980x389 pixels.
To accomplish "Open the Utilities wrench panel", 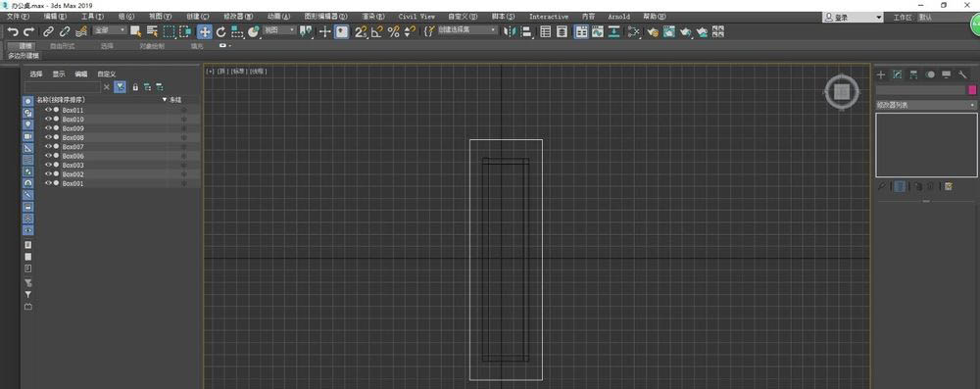I will point(962,74).
